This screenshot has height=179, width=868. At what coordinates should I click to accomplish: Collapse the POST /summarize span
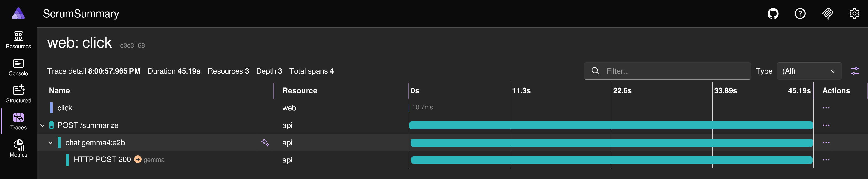[x=43, y=125]
